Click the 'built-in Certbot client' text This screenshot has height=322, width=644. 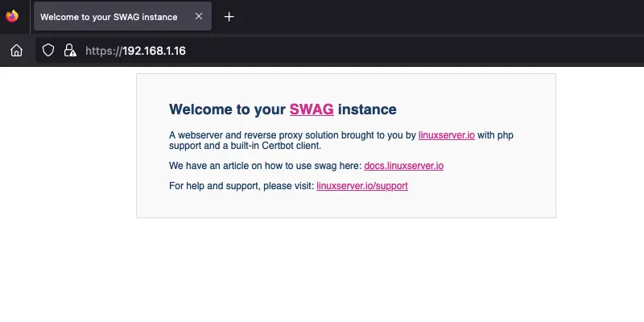tap(274, 146)
